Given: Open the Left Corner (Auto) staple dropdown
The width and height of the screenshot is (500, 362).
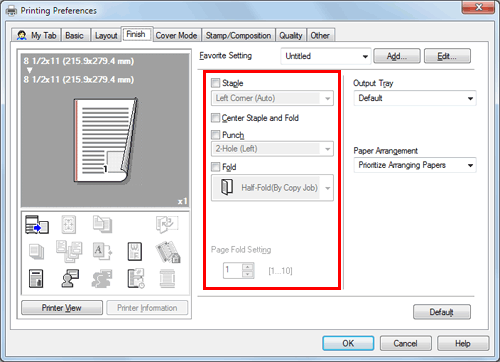Looking at the screenshot, I should pyautogui.click(x=272, y=98).
